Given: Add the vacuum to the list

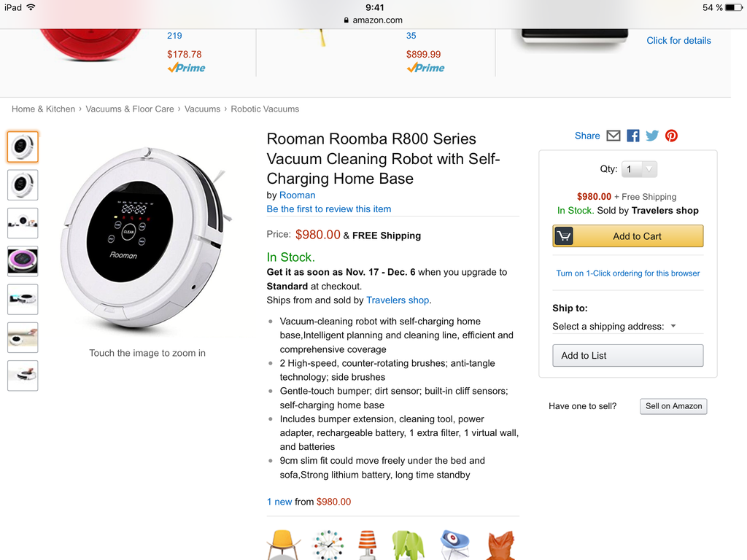Looking at the screenshot, I should click(x=628, y=356).
